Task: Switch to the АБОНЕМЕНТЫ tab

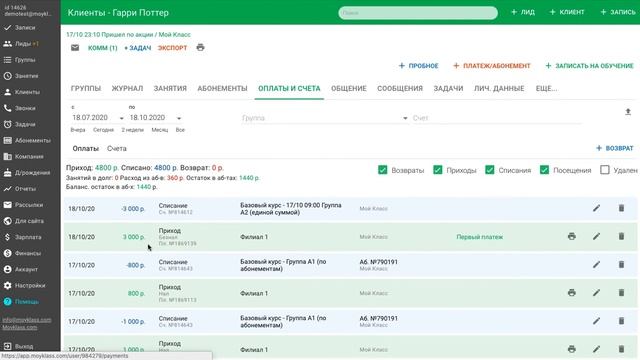Action: 222,89
